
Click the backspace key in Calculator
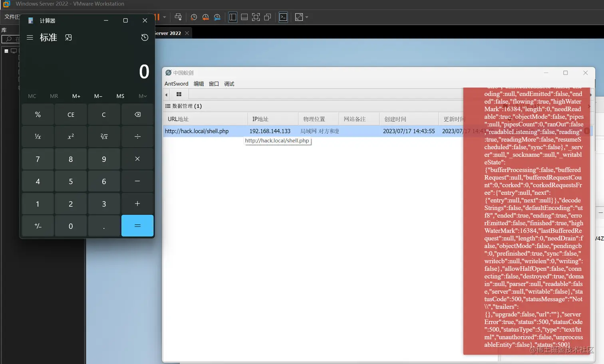137,115
